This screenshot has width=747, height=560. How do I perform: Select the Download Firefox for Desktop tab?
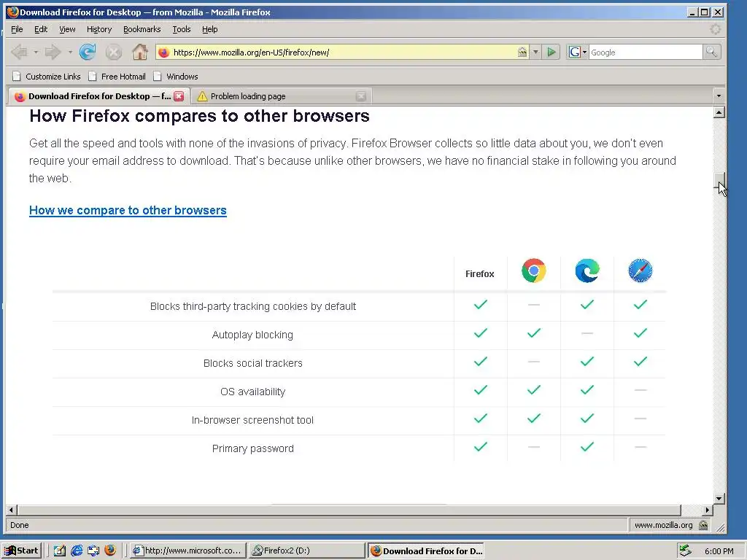(98, 96)
